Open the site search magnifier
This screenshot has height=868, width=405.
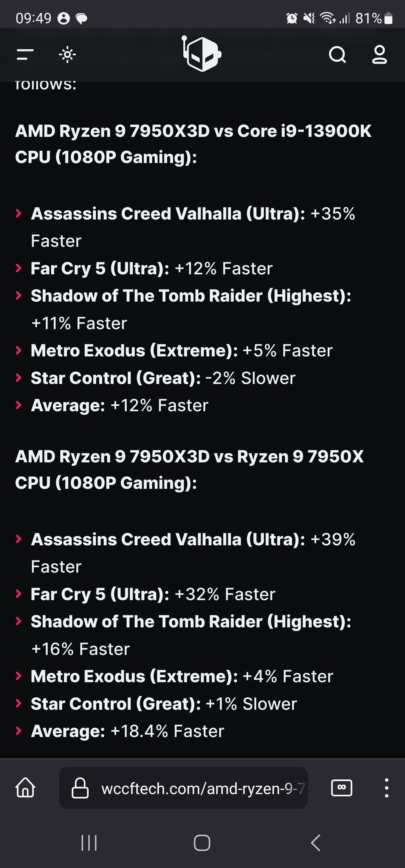click(x=337, y=54)
